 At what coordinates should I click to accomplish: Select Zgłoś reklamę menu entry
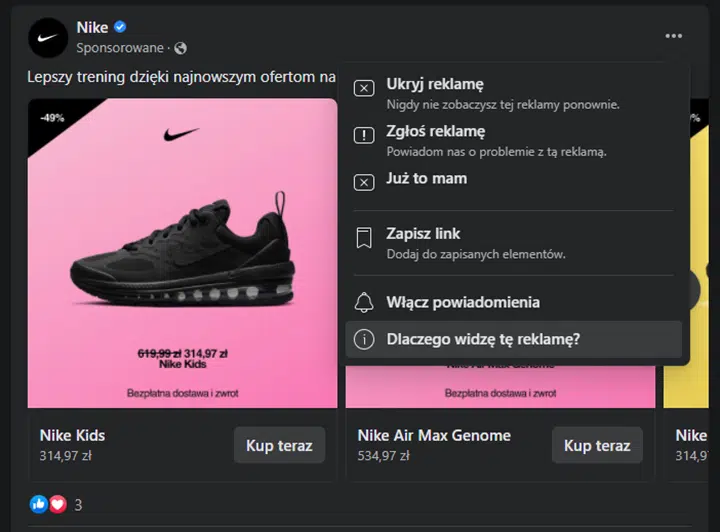pyautogui.click(x=513, y=140)
